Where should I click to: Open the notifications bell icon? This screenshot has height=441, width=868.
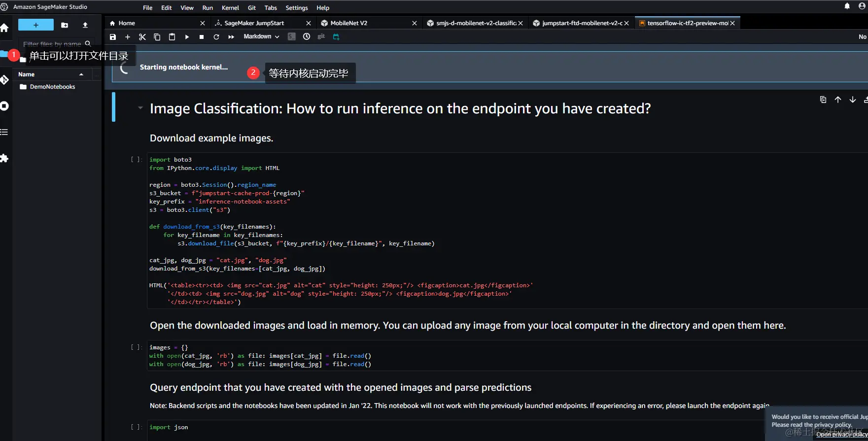pos(847,6)
